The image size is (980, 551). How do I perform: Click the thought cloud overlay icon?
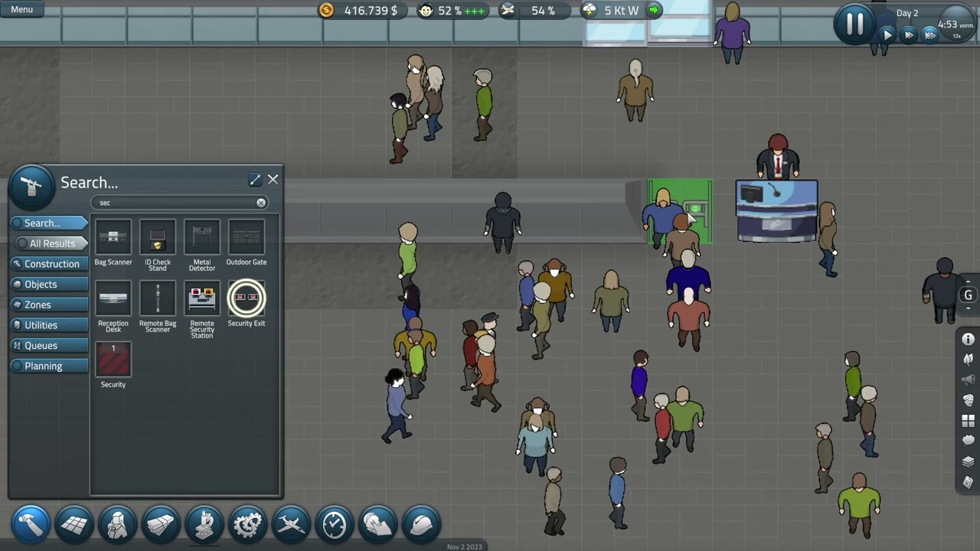pos(968,442)
